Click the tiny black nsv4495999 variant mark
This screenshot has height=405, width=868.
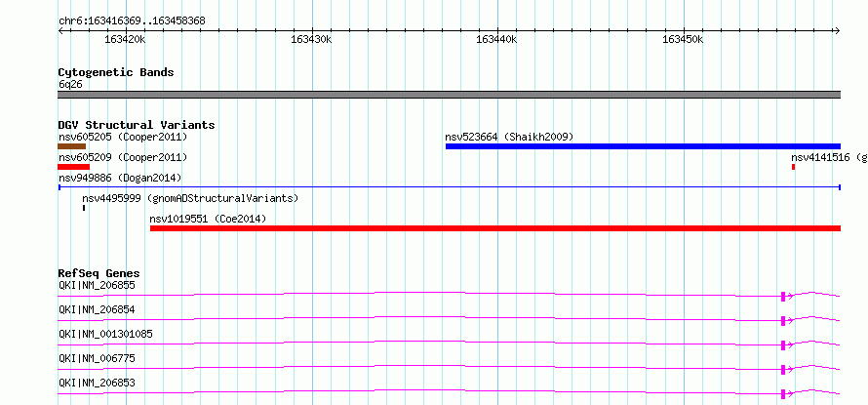click(84, 208)
